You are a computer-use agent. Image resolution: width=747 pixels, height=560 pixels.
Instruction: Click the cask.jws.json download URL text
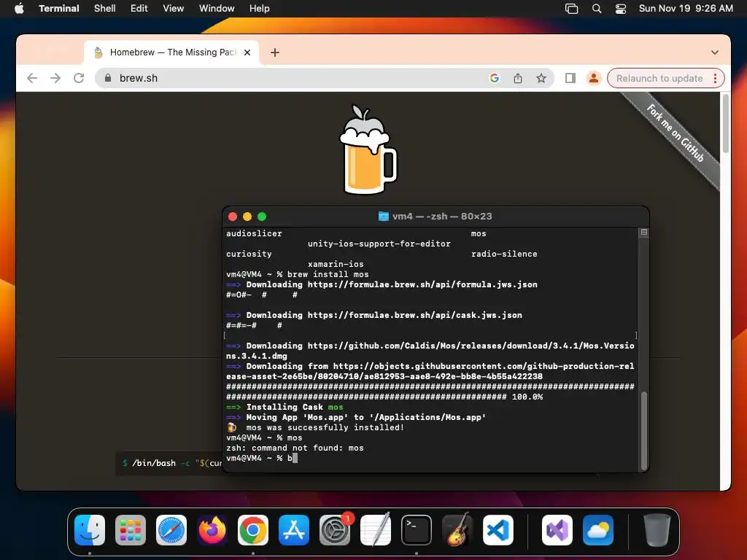pos(414,315)
